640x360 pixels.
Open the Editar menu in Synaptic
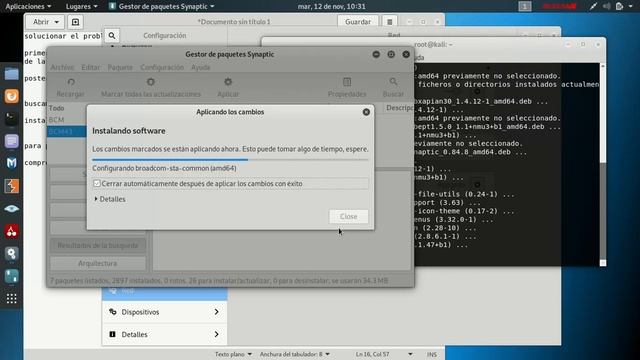[x=91, y=67]
